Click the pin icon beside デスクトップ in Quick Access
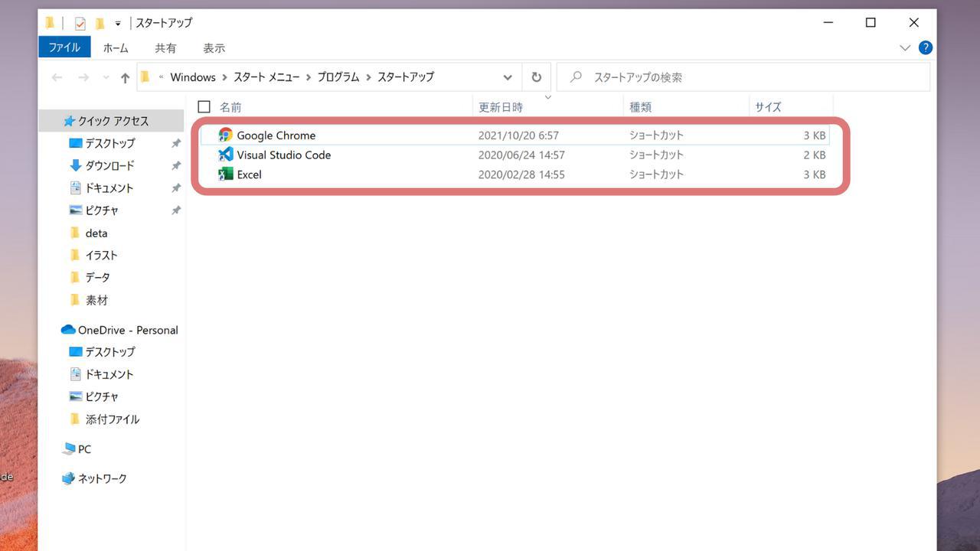 tap(176, 143)
